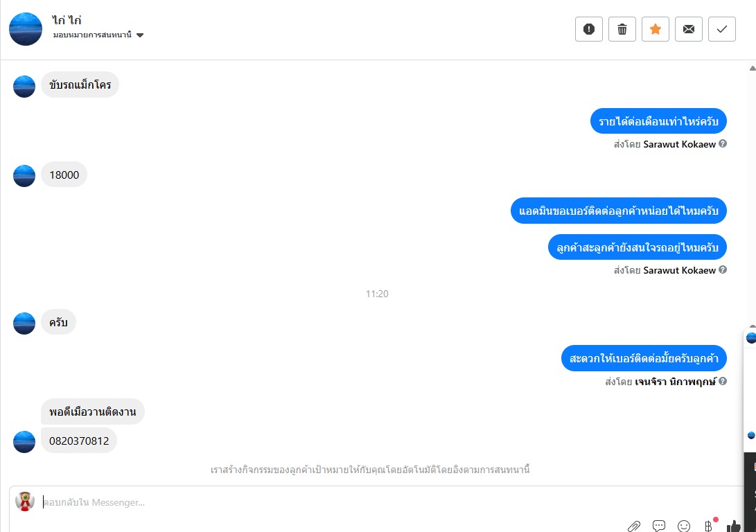The image size is (756, 532).
Task: Attach a file with paperclip icon
Action: pos(633,526)
